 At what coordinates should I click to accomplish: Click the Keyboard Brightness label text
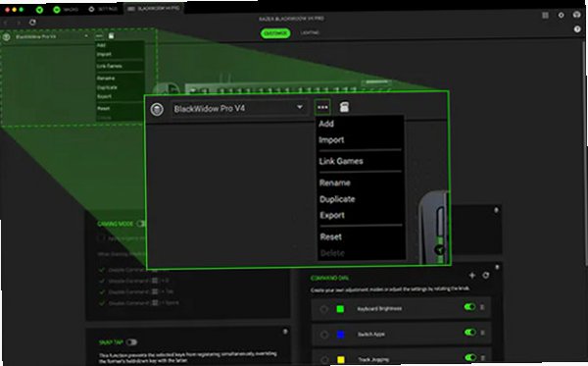pyautogui.click(x=379, y=308)
